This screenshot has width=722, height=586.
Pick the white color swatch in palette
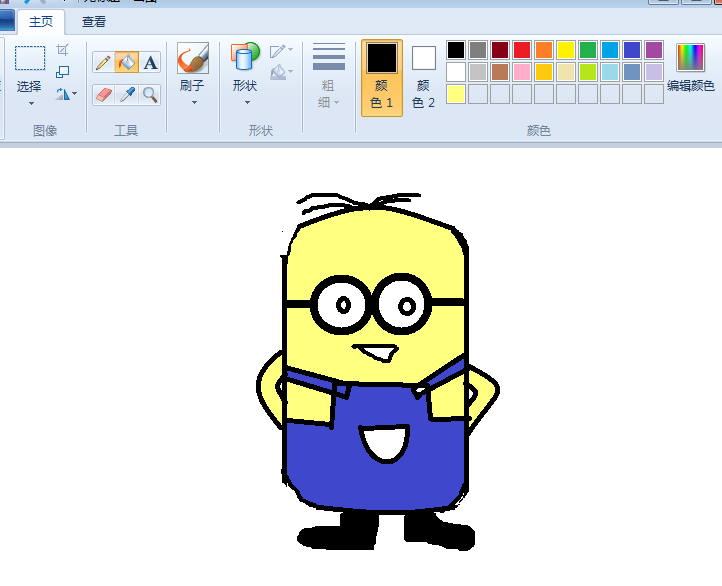(x=456, y=72)
